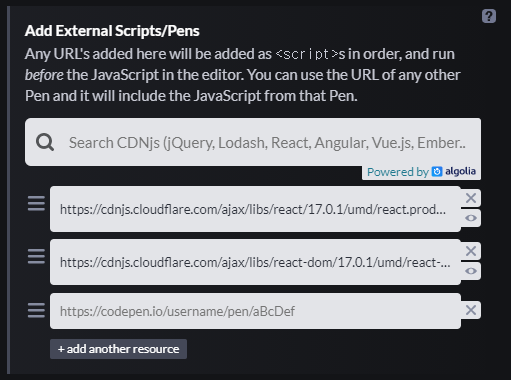Preview the react-dom resource with eye icon
The image size is (511, 380).
click(x=471, y=271)
